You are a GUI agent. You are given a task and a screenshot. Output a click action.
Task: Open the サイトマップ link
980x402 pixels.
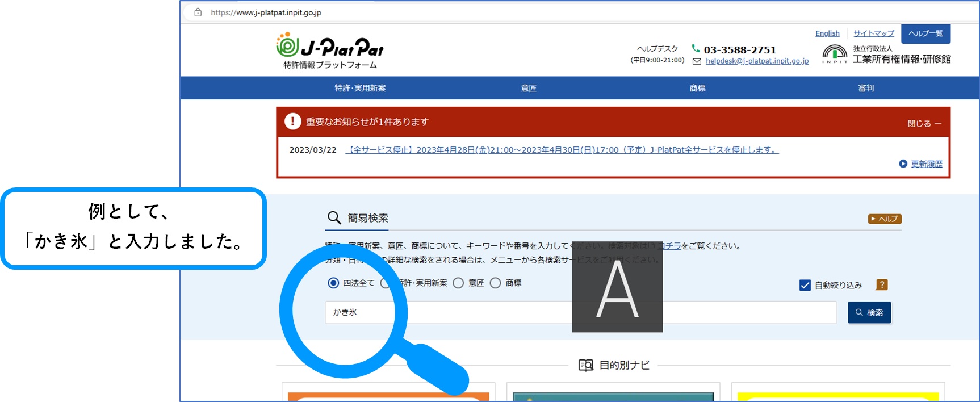pos(873,33)
